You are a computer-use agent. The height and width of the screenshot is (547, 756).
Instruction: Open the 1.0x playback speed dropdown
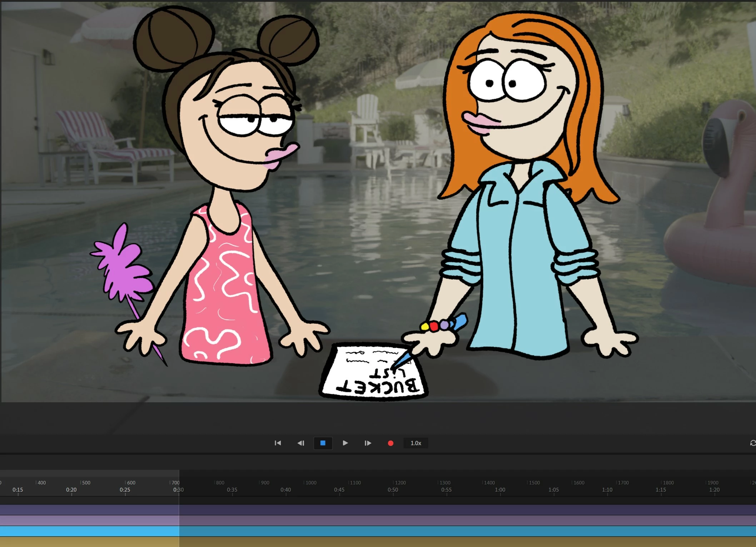[x=416, y=443]
